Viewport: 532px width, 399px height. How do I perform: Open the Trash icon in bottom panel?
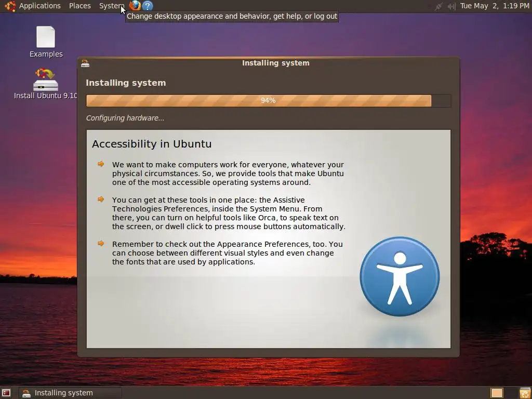coord(525,393)
